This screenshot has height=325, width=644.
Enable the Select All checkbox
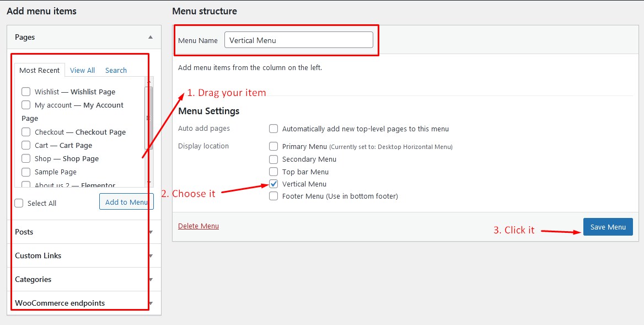pyautogui.click(x=19, y=203)
